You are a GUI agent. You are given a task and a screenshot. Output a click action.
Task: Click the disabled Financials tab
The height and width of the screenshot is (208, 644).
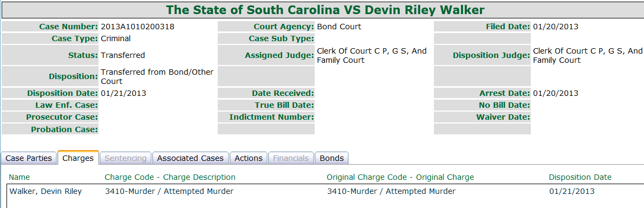pos(291,158)
